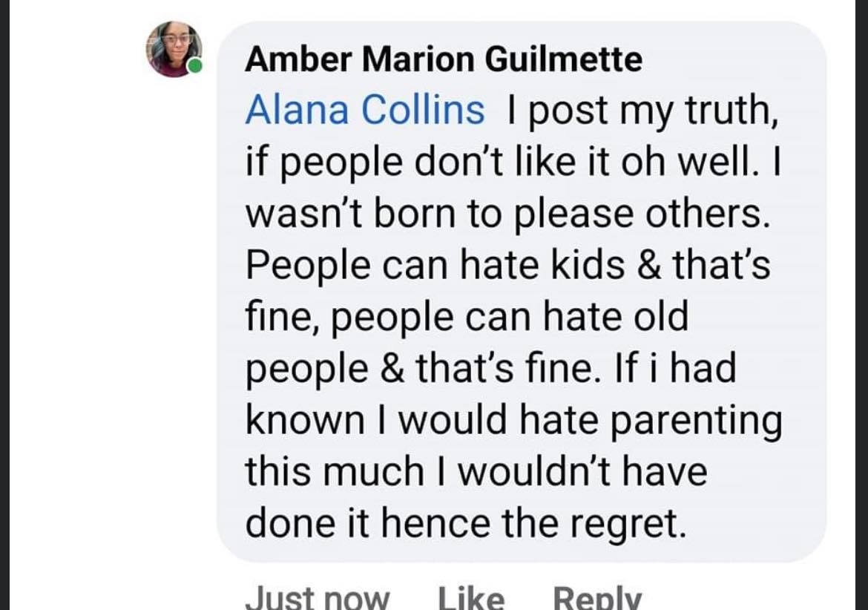This screenshot has height=610, width=868.
Task: Reply to Amber's comment
Action: pos(597,597)
